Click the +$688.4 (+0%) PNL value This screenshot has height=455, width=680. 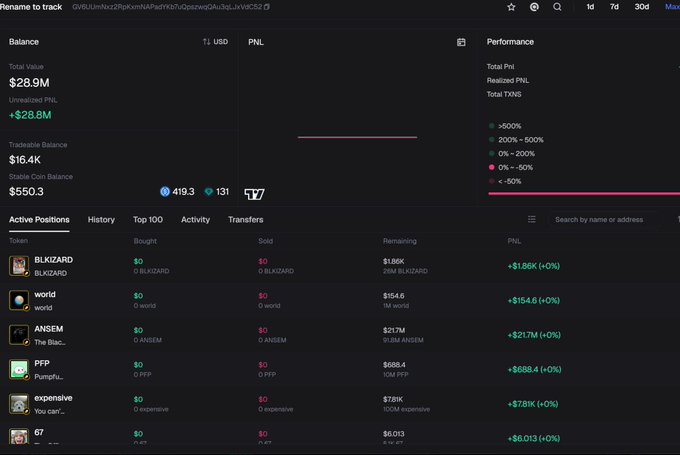click(534, 370)
